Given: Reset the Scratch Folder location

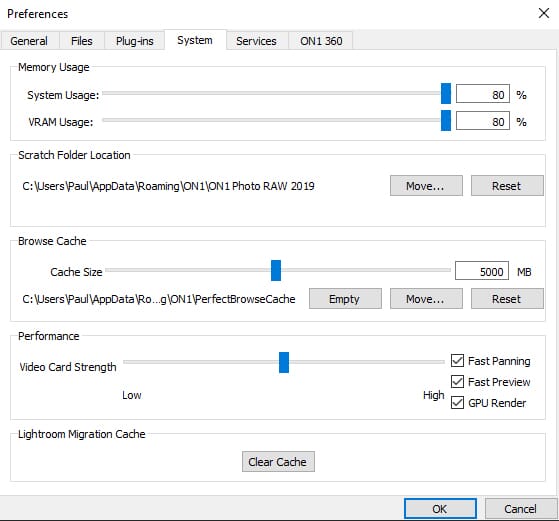Looking at the screenshot, I should click(x=507, y=185).
